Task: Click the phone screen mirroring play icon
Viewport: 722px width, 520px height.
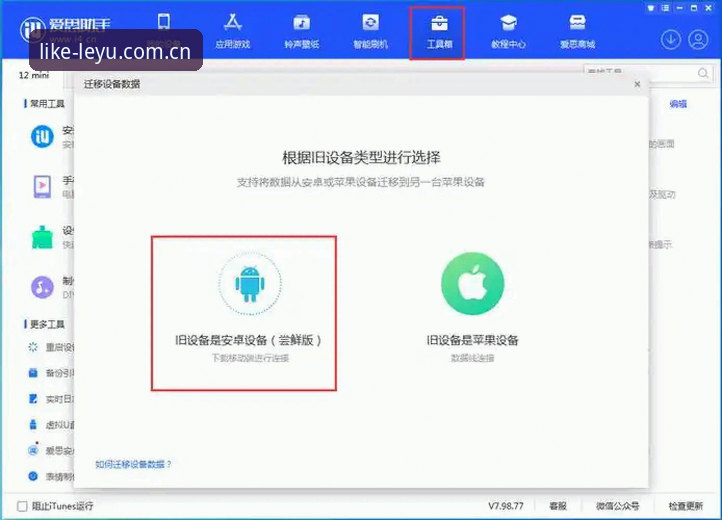Action: [42, 187]
